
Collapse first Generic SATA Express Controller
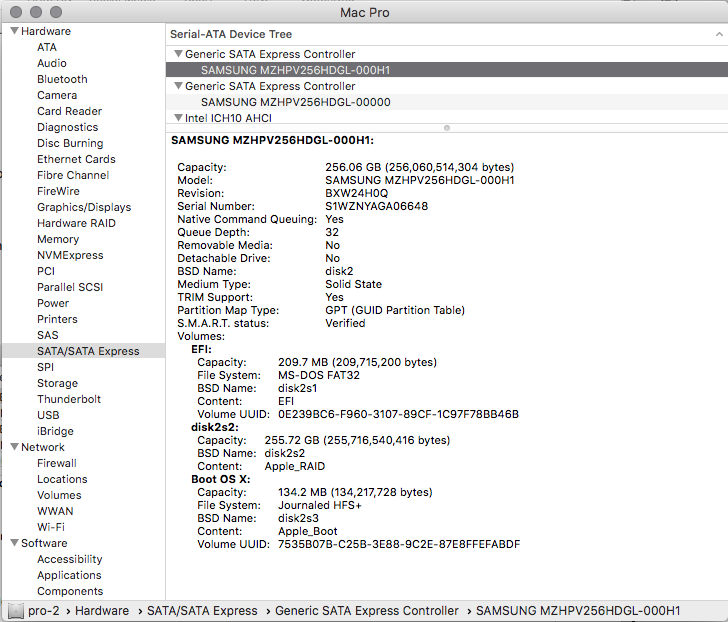tap(178, 54)
